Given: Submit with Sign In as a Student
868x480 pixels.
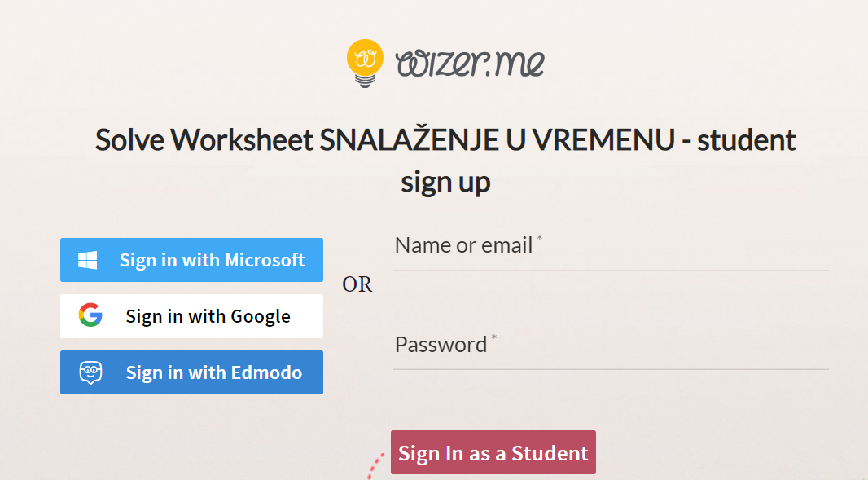Looking at the screenshot, I should [x=493, y=452].
